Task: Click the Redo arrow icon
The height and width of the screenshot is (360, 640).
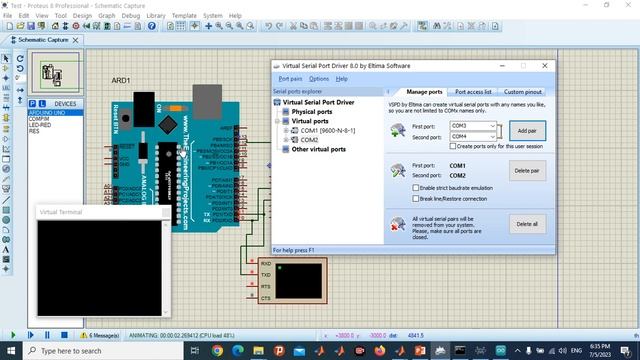Action: 279,26
